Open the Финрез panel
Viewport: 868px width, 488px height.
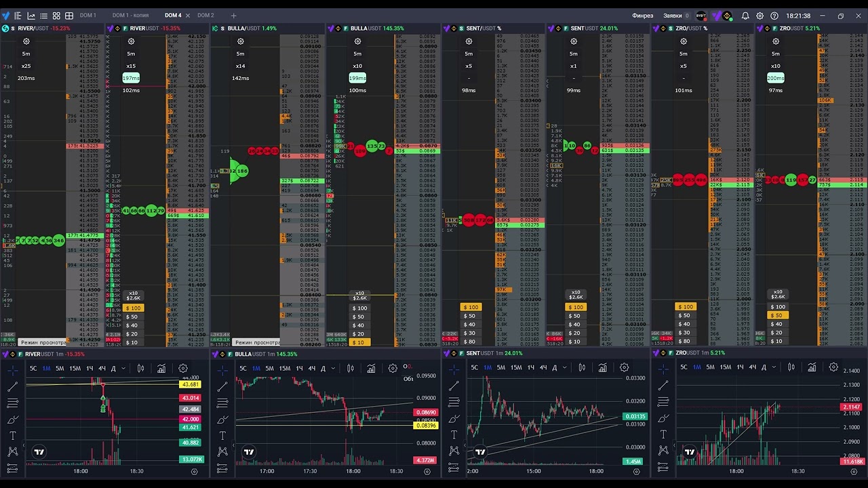click(642, 16)
